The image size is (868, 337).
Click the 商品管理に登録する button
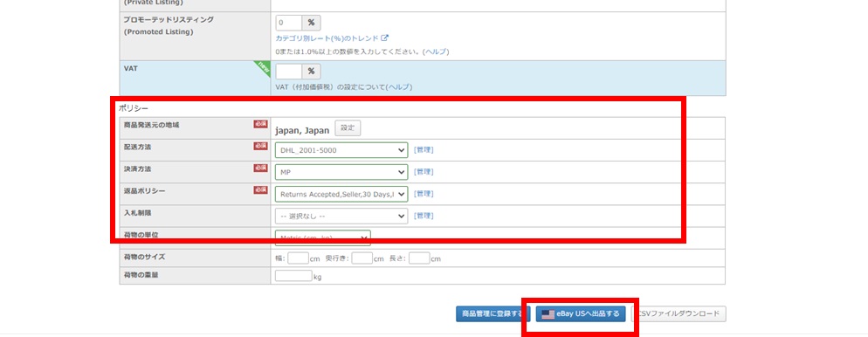pyautogui.click(x=493, y=314)
